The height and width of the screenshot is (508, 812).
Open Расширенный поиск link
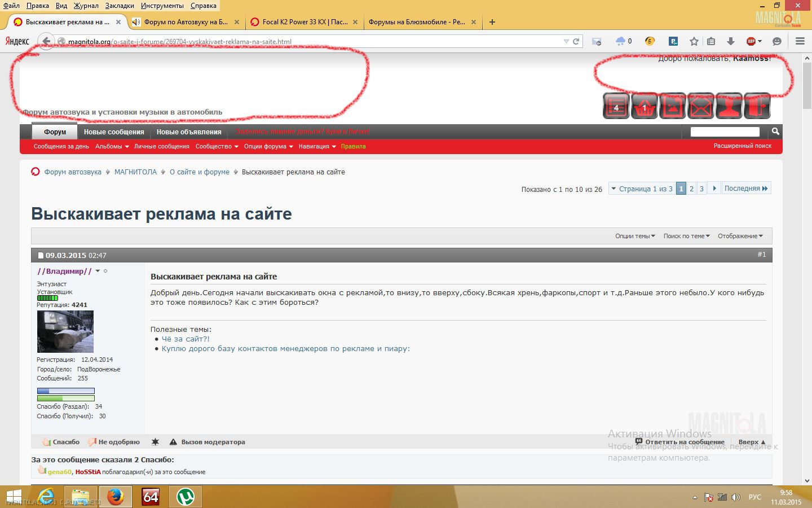click(742, 146)
